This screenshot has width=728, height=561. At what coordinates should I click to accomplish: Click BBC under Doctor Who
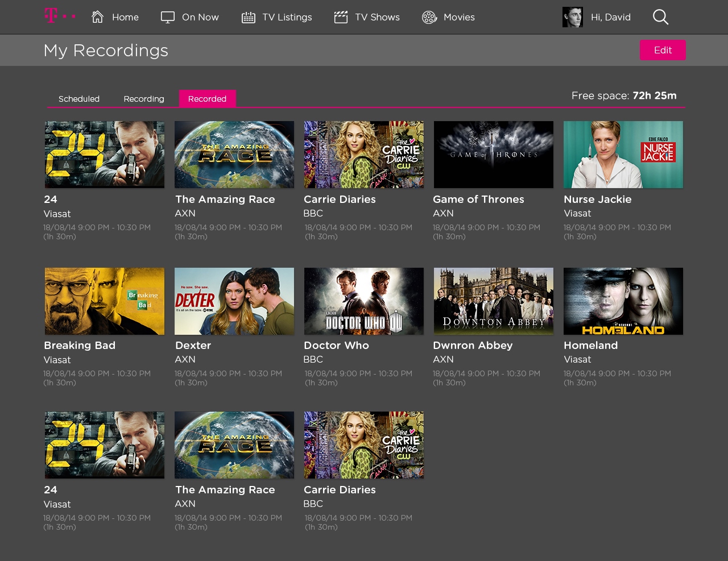click(x=313, y=360)
